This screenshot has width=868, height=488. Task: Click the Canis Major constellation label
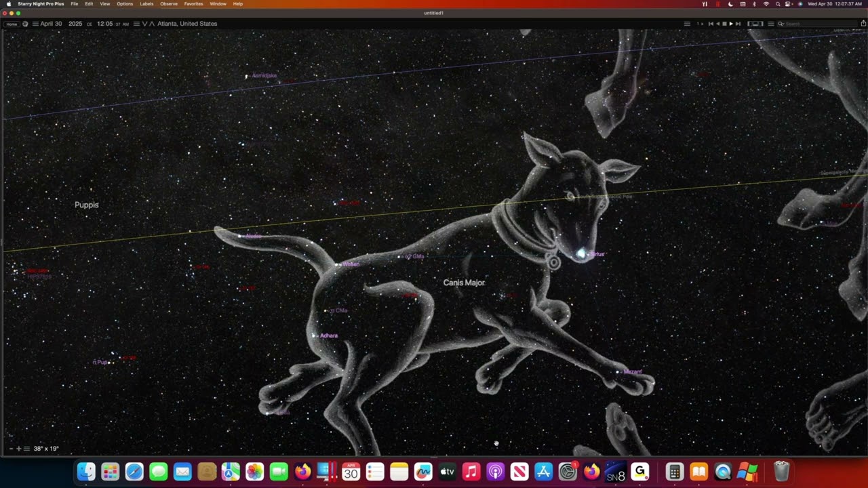[x=464, y=283]
